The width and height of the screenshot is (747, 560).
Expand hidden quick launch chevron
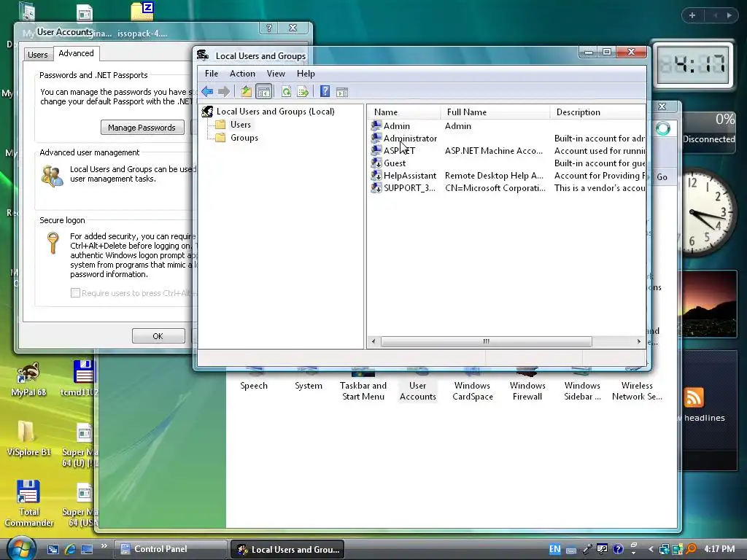pyautogui.click(x=104, y=545)
